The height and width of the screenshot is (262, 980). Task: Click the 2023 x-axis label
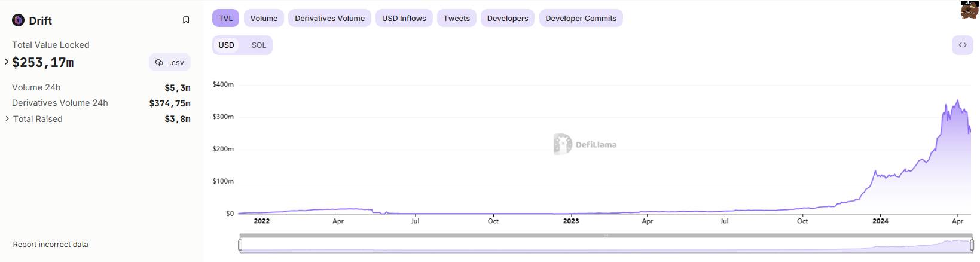[x=571, y=221]
